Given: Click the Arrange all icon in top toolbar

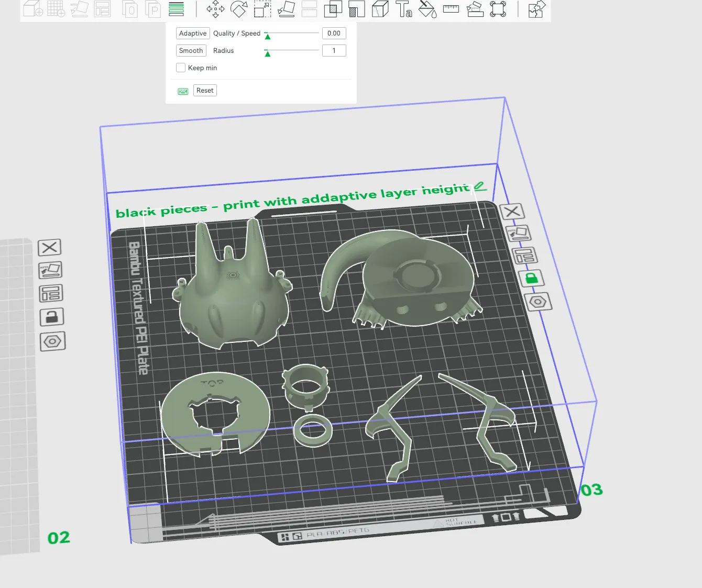Looking at the screenshot, I should [x=102, y=8].
